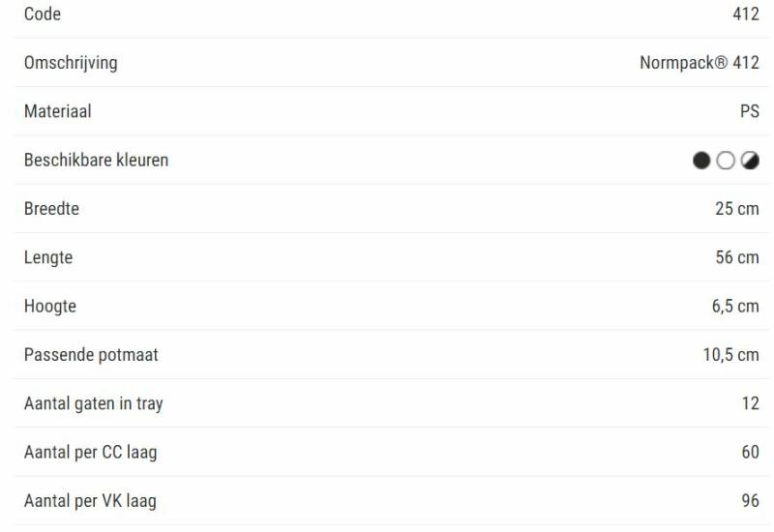
Task: Select the 25 cm width value
Action: pyautogui.click(x=736, y=209)
